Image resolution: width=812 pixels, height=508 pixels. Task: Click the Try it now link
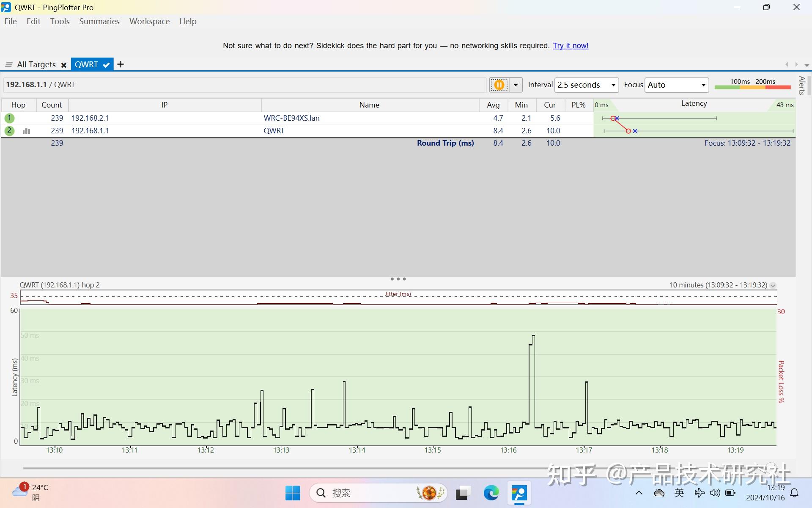click(x=571, y=46)
